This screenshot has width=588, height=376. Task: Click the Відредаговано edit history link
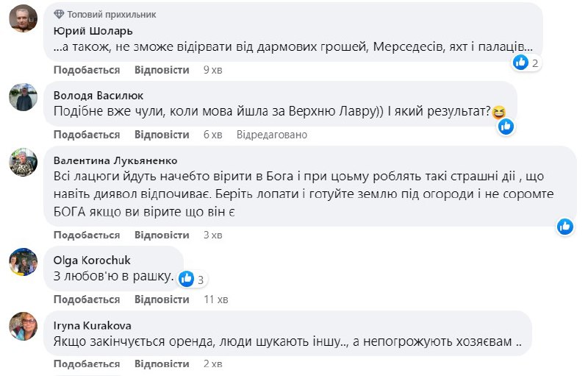[272, 135]
